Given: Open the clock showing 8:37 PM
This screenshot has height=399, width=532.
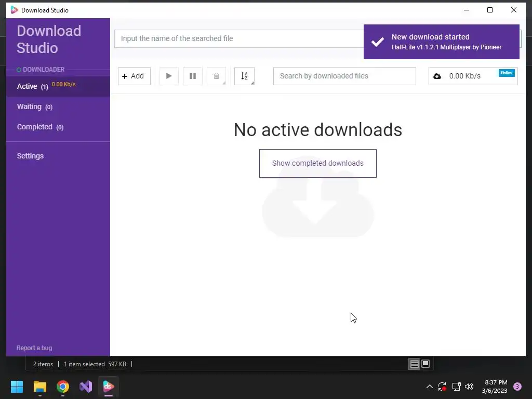Looking at the screenshot, I should [495, 387].
